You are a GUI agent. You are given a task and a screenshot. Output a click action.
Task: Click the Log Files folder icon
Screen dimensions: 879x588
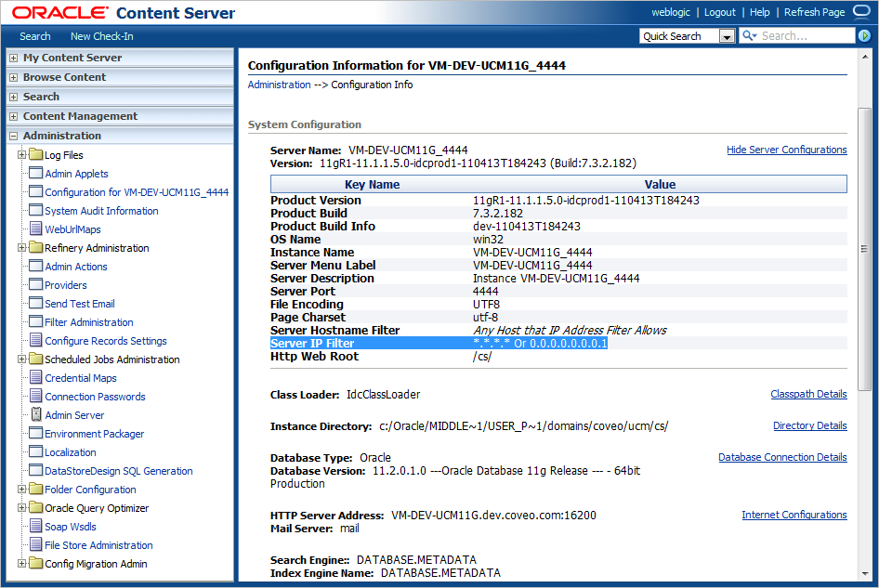[36, 155]
